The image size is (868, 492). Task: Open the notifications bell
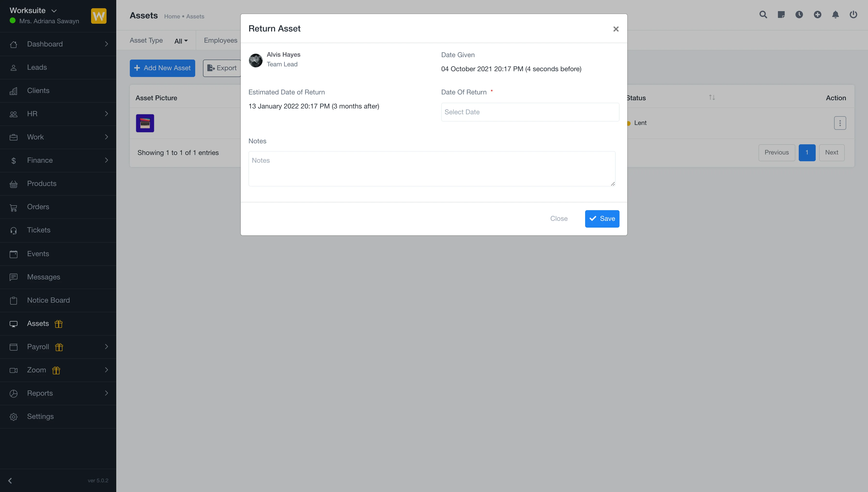point(835,15)
